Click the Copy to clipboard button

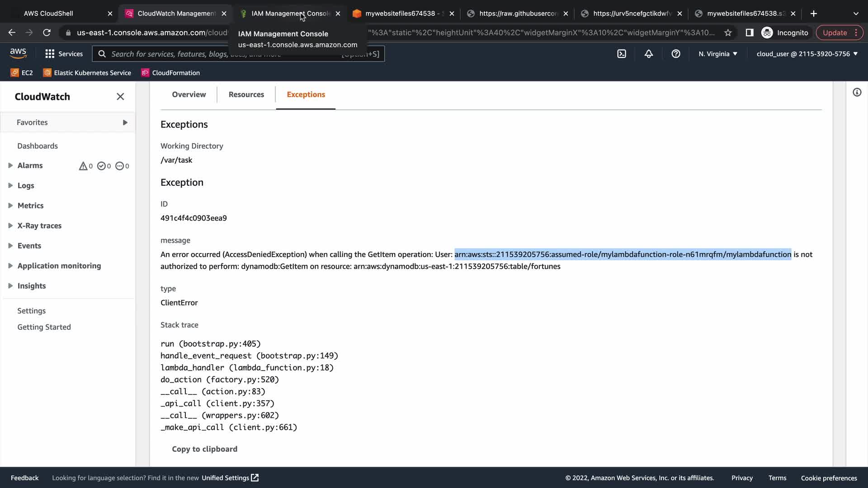coord(204,449)
